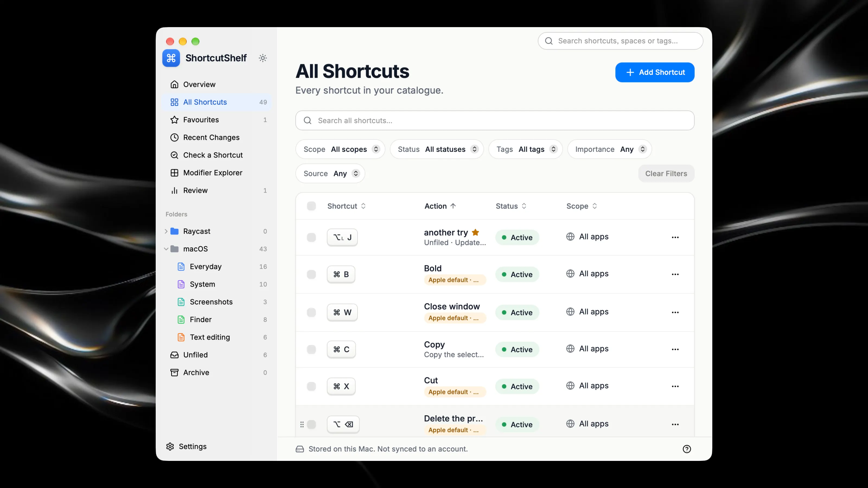Reverse sort on the Action column header
The width and height of the screenshot is (868, 488).
point(440,206)
